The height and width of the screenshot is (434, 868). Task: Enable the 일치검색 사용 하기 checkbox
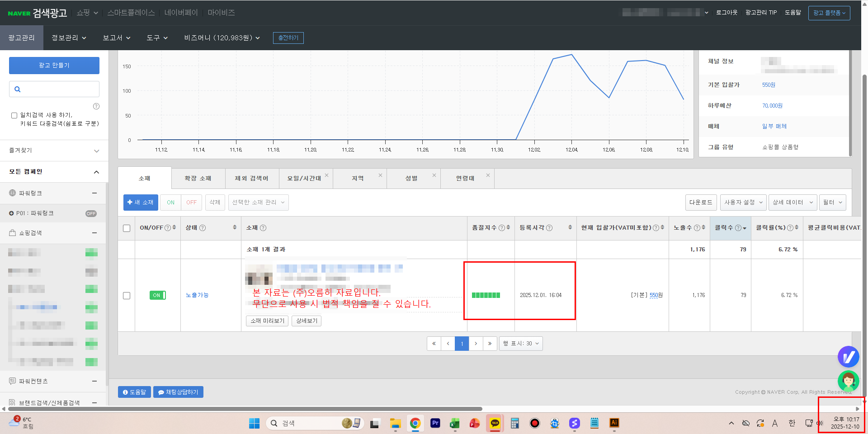[x=14, y=115]
